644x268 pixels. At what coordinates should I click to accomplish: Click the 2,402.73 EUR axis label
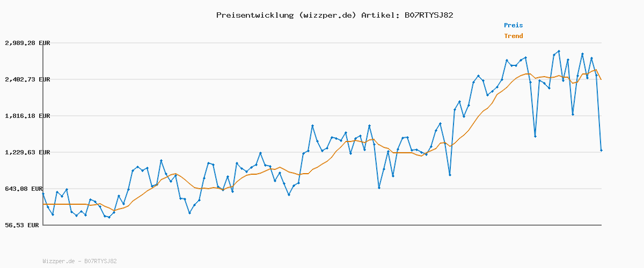tap(27, 79)
